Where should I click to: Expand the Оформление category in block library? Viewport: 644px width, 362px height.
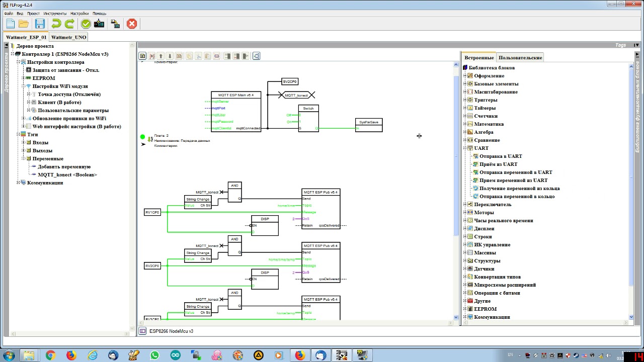(x=465, y=76)
